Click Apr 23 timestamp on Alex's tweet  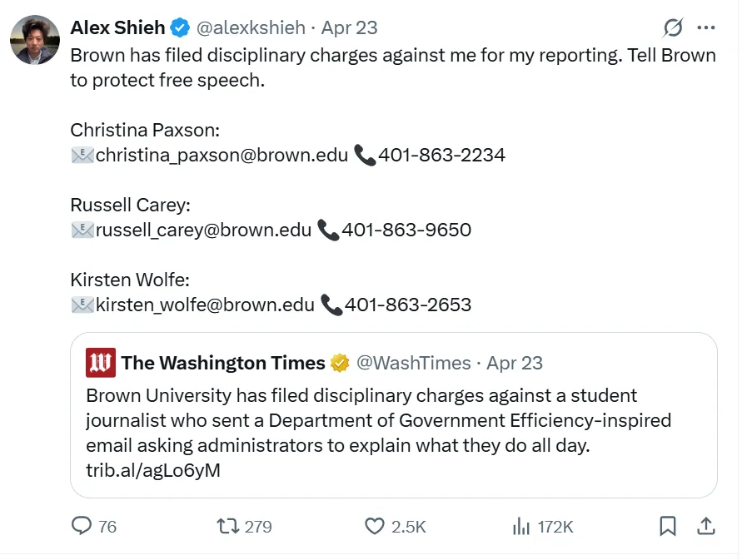point(350,27)
